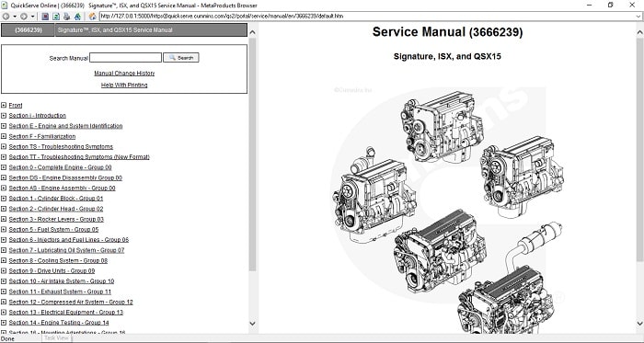The image size is (644, 343).
Task: Click the Print toolbar icon
Action: click(66, 17)
